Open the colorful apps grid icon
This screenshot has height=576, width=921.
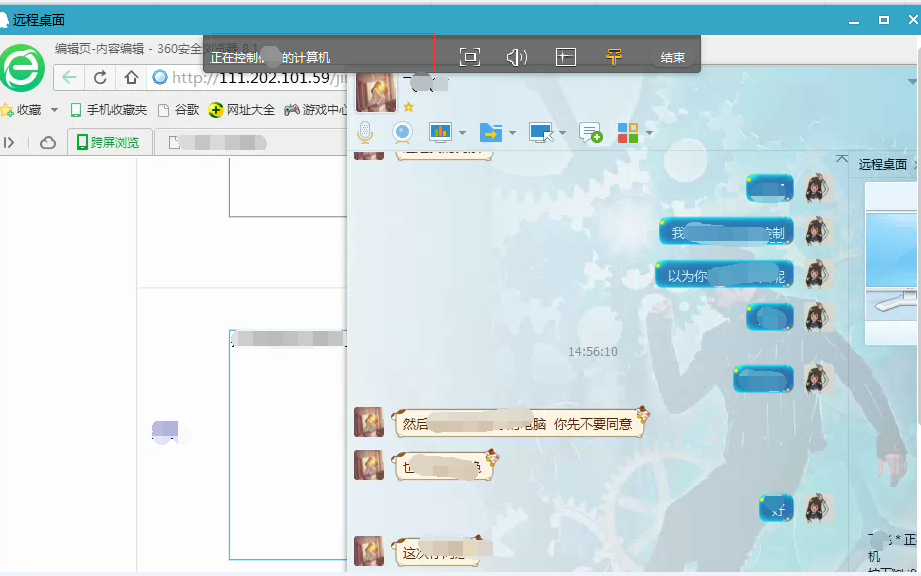click(628, 133)
